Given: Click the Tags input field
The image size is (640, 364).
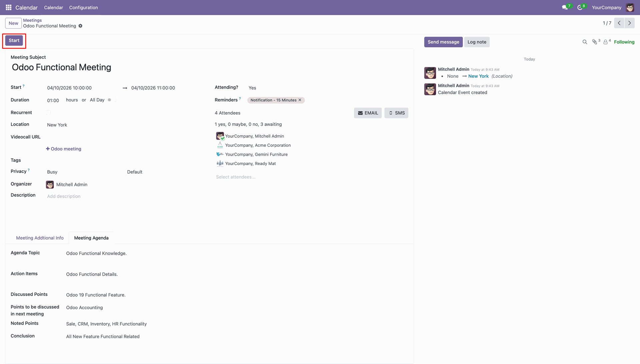Looking at the screenshot, I should click(125, 161).
